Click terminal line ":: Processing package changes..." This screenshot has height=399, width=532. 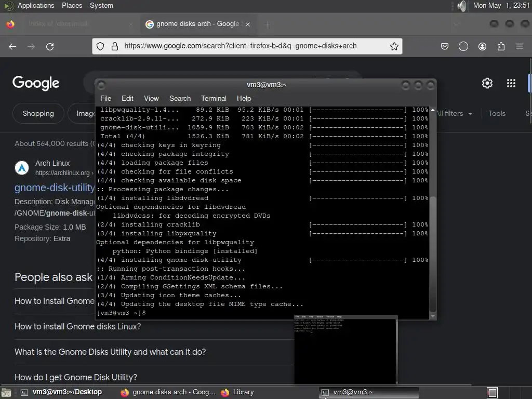tap(162, 189)
